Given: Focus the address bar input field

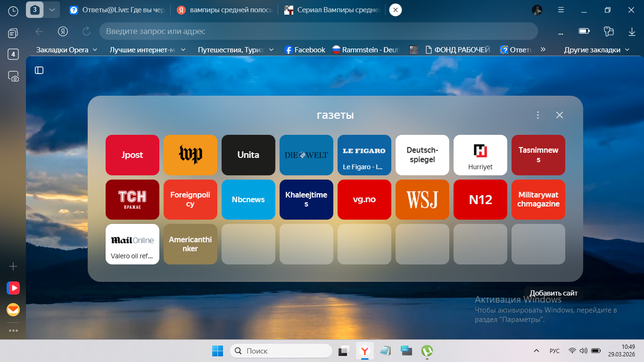Looking at the screenshot, I should click(319, 31).
